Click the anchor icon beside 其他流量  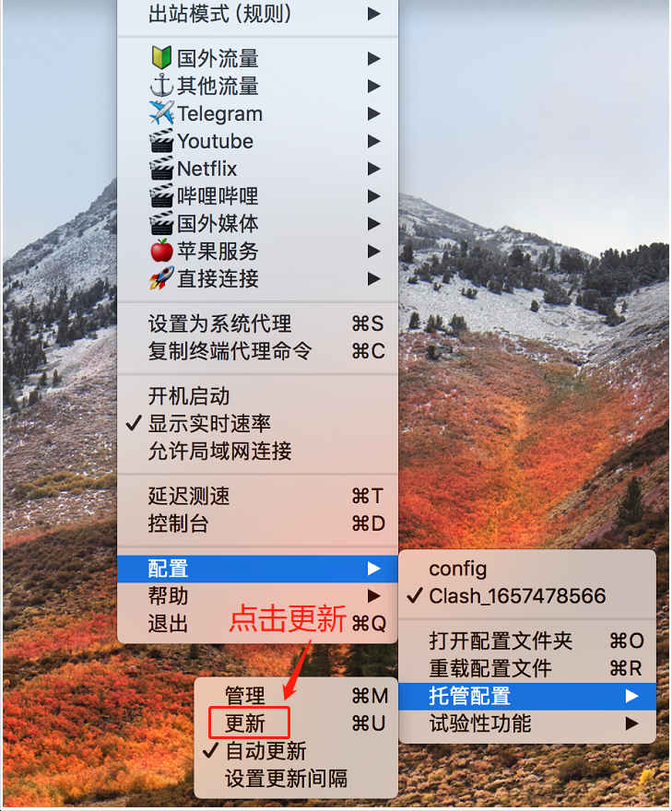click(161, 86)
